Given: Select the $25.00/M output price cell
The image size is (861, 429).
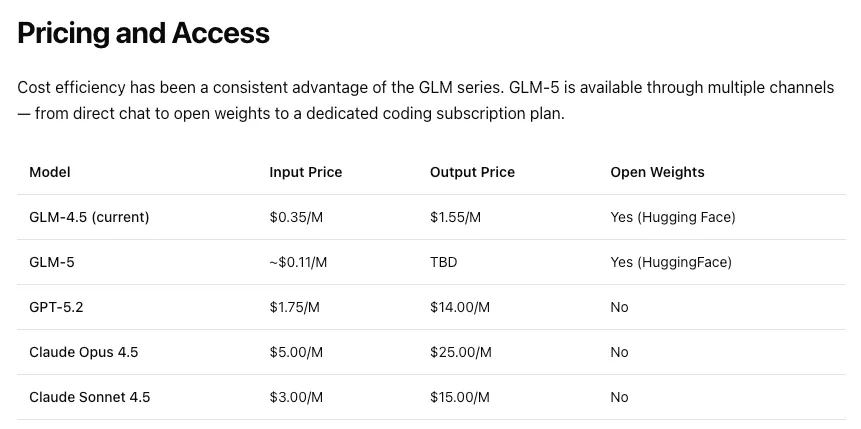Looking at the screenshot, I should tap(460, 352).
